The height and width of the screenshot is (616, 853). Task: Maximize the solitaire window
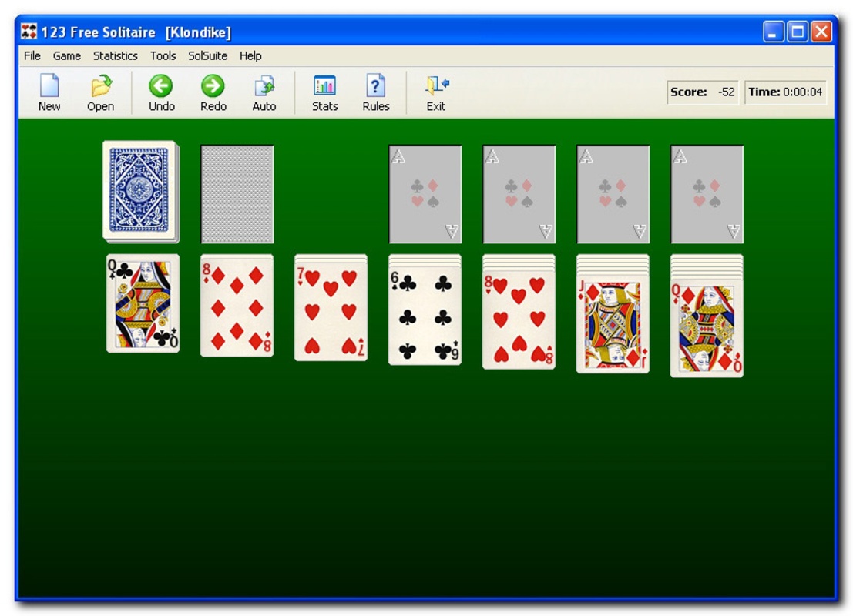pos(798,32)
